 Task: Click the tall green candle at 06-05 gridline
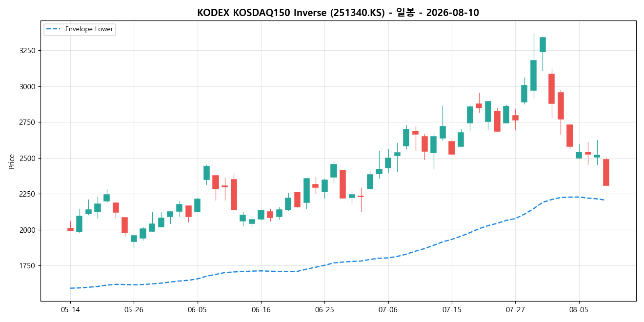(x=197, y=205)
